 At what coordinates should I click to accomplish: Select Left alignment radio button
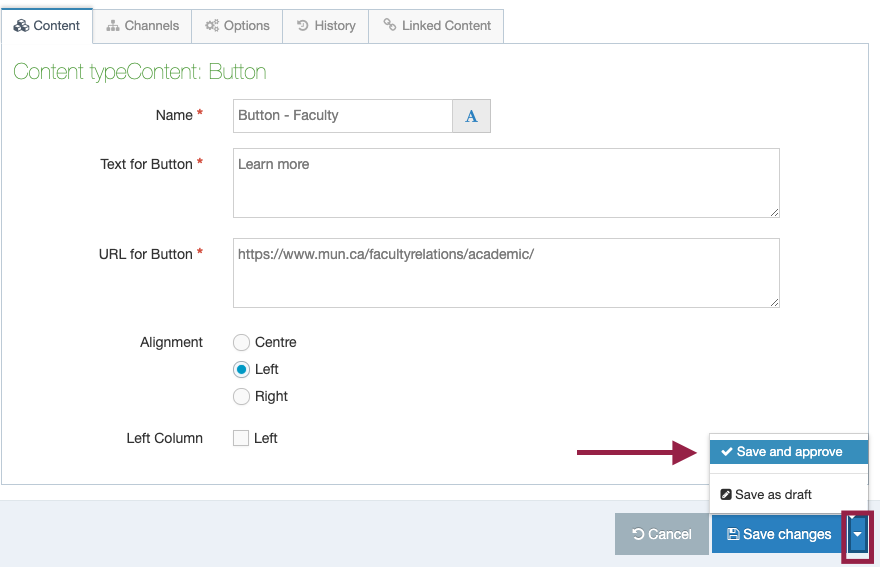(x=241, y=369)
